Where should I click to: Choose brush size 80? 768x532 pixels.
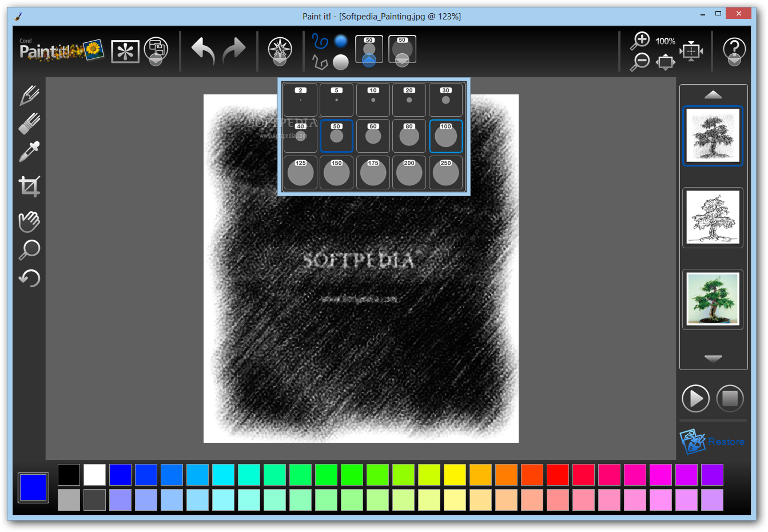point(409,136)
